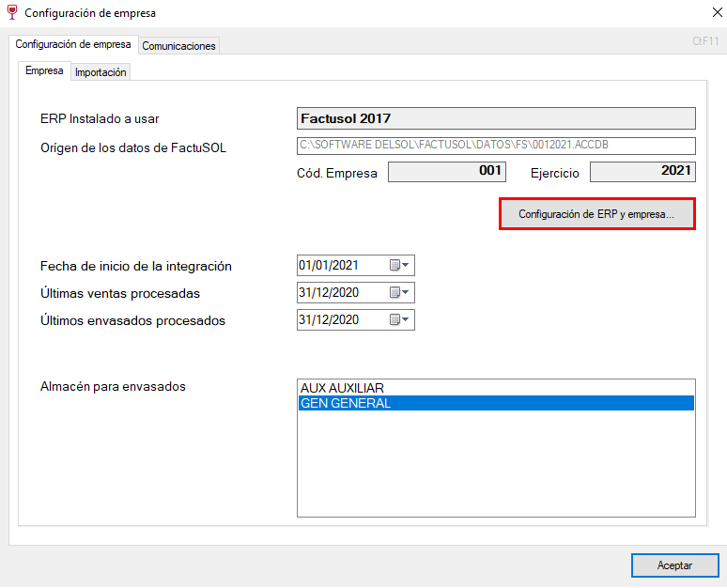
Task: Switch to the Comunicaciones tab
Action: click(x=179, y=46)
